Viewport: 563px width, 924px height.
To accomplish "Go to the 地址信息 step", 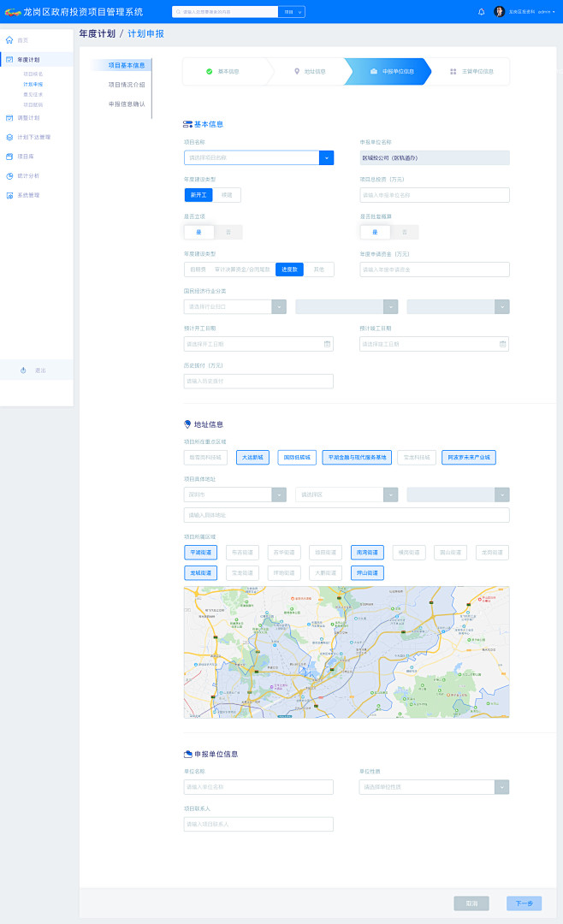I will [x=308, y=72].
